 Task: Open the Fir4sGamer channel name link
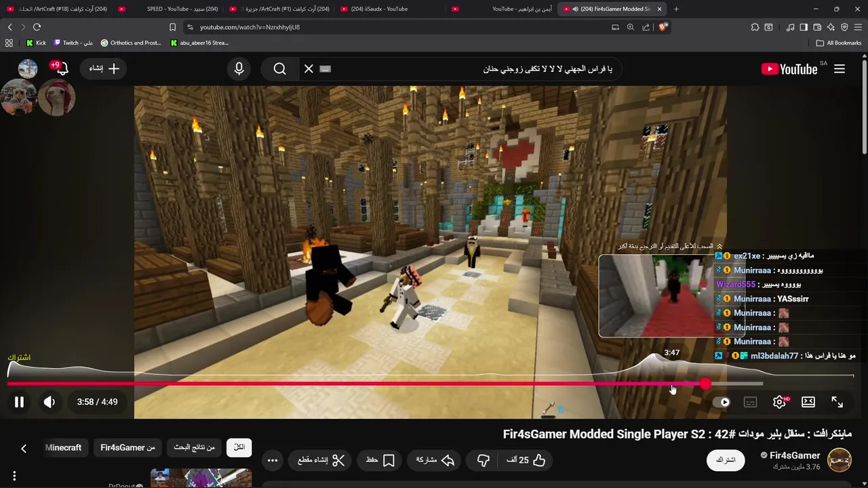pyautogui.click(x=795, y=455)
